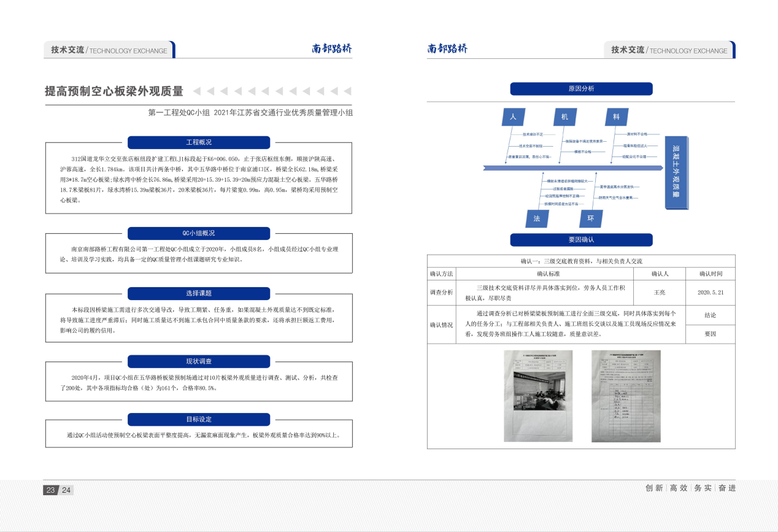Click the 南部路桥 logo on left page
This screenshot has width=778, height=532.
tap(332, 50)
